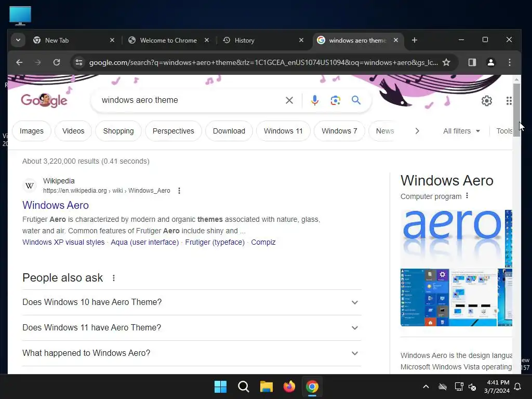
Task: Open the Windows Aero Wikipedia result
Action: (56, 205)
